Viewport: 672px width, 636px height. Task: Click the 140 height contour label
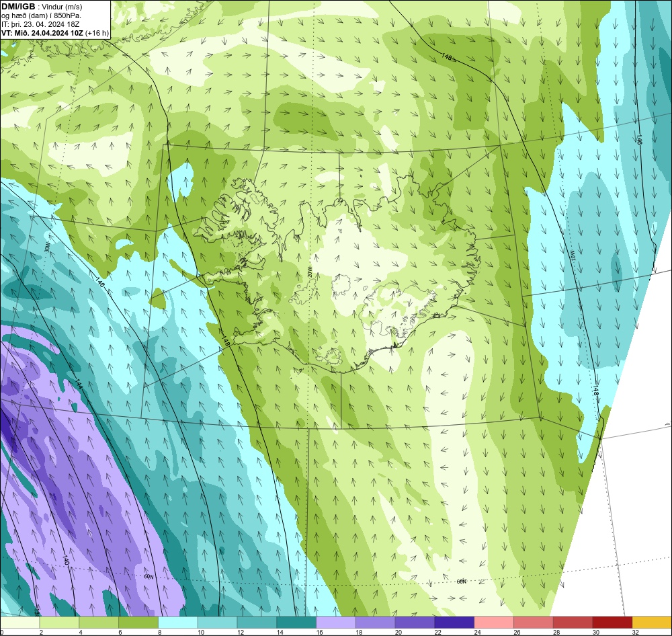66,559
